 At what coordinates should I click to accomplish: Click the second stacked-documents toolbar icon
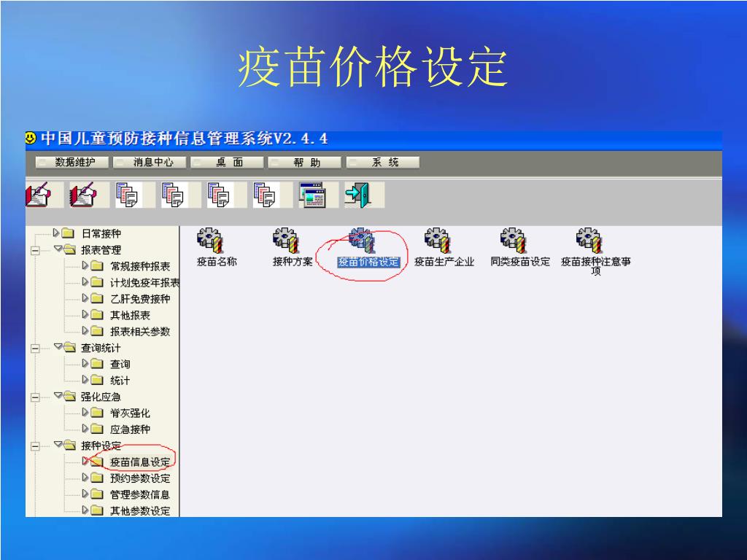[x=174, y=195]
